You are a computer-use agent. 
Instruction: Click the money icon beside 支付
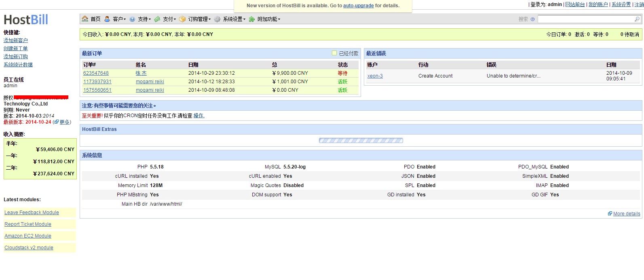click(157, 19)
